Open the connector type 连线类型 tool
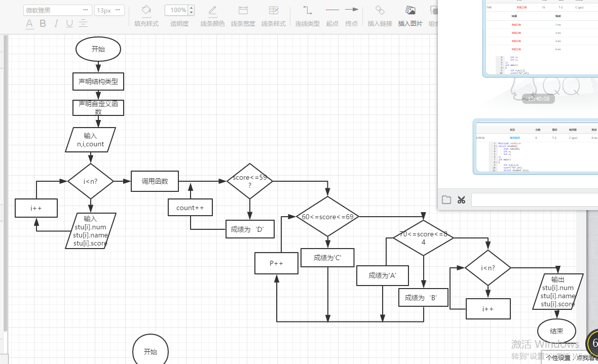This screenshot has width=598, height=364. 308,16
